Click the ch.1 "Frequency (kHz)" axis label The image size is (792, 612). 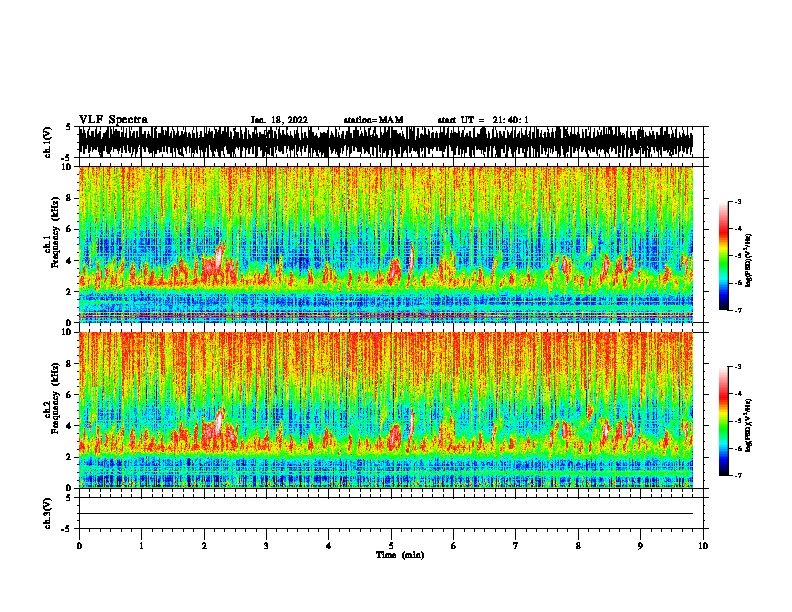click(56, 233)
